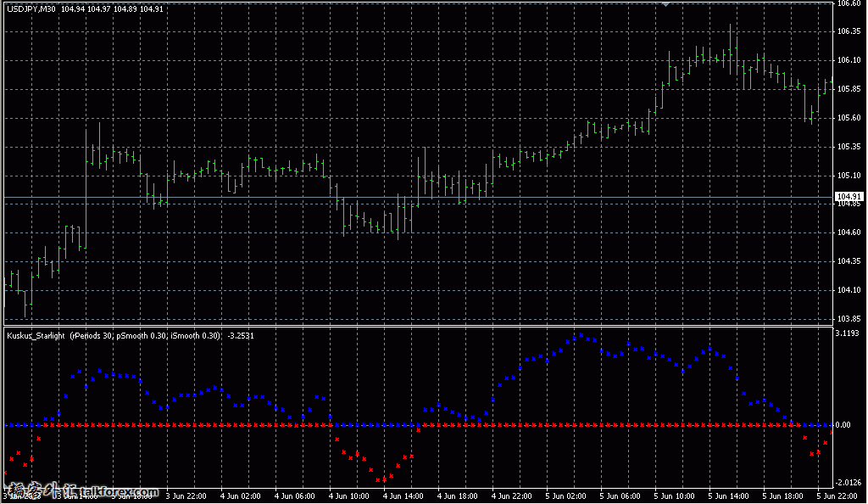The image size is (868, 504).
Task: Click the 104.35 price axis label
Action: [x=849, y=261]
